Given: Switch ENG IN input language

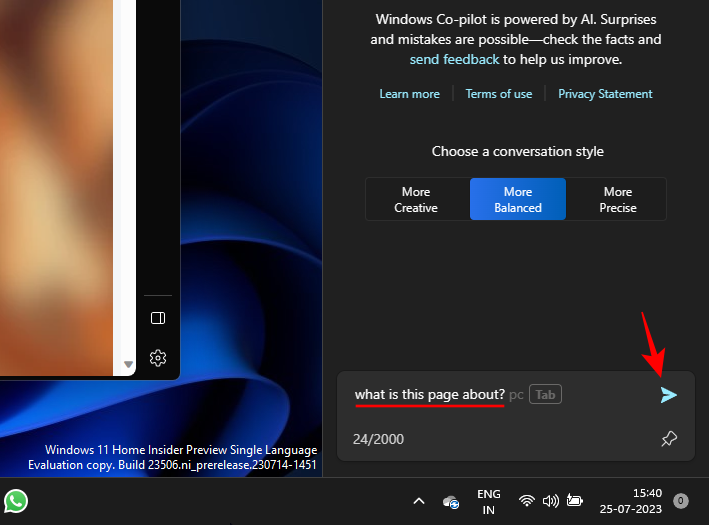Looking at the screenshot, I should coord(489,501).
